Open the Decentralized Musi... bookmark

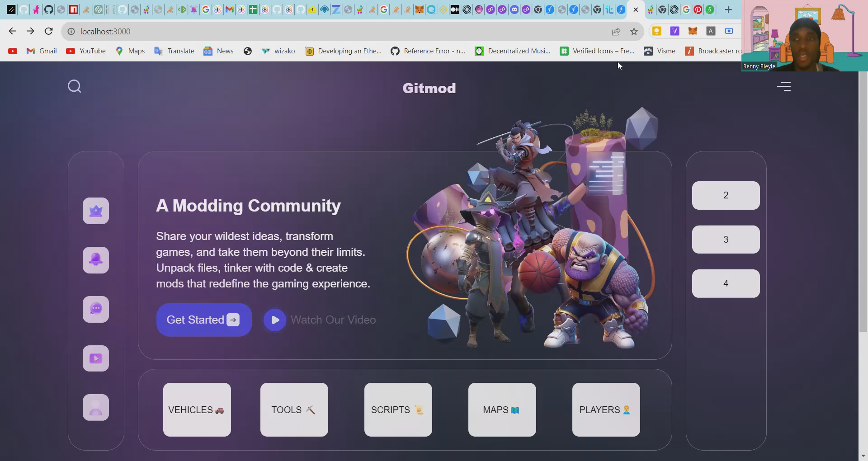[x=513, y=51]
